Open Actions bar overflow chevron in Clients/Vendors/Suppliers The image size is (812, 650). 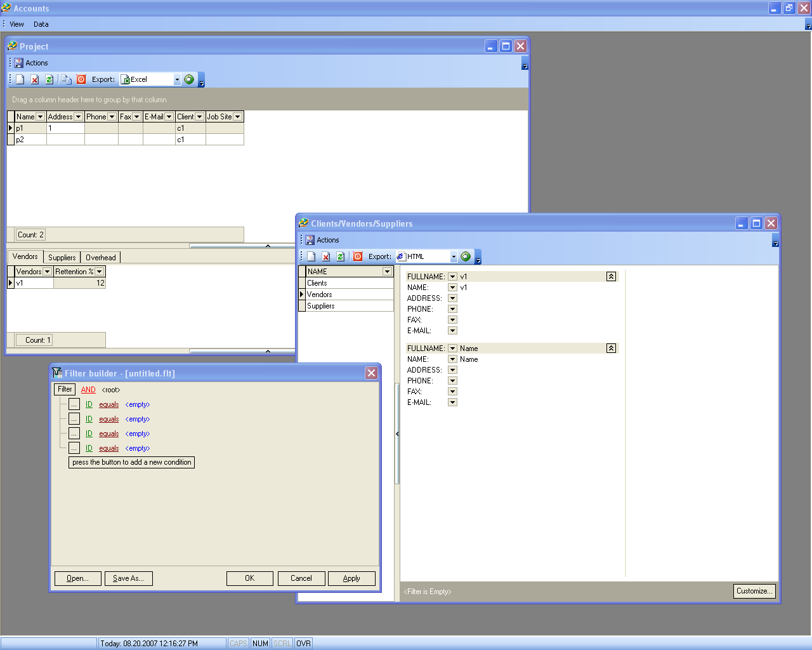775,241
